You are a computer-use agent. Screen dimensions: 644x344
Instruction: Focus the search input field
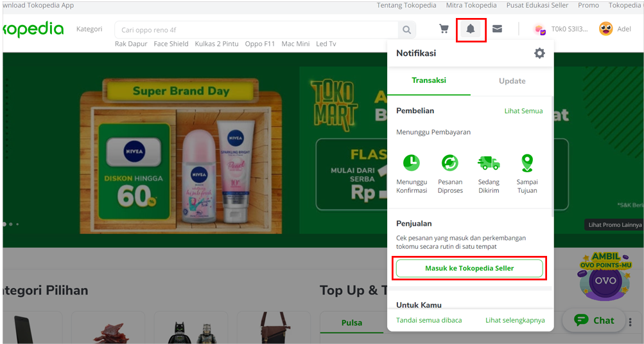[256, 30]
